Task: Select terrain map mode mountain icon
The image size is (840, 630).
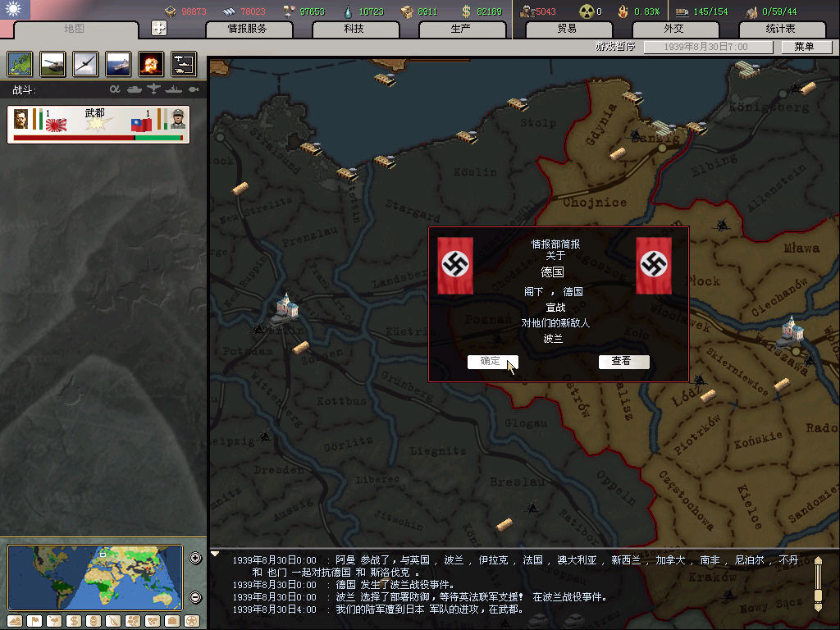Action: pos(15,621)
